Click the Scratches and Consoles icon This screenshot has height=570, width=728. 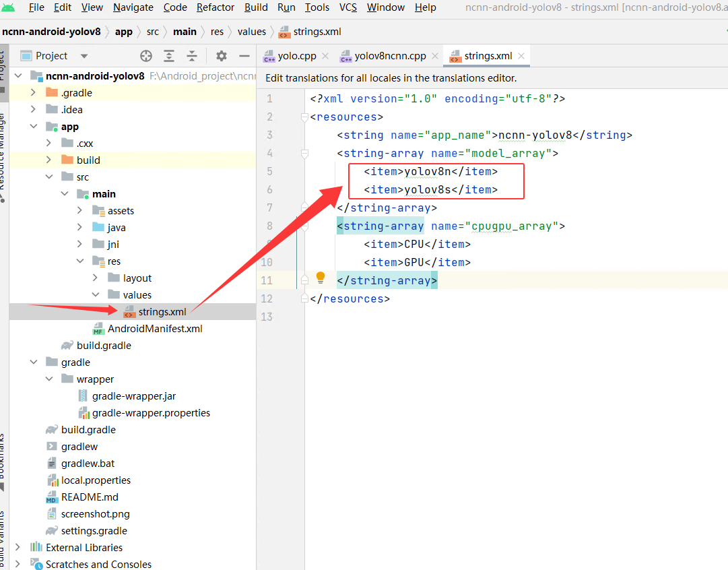click(x=36, y=564)
